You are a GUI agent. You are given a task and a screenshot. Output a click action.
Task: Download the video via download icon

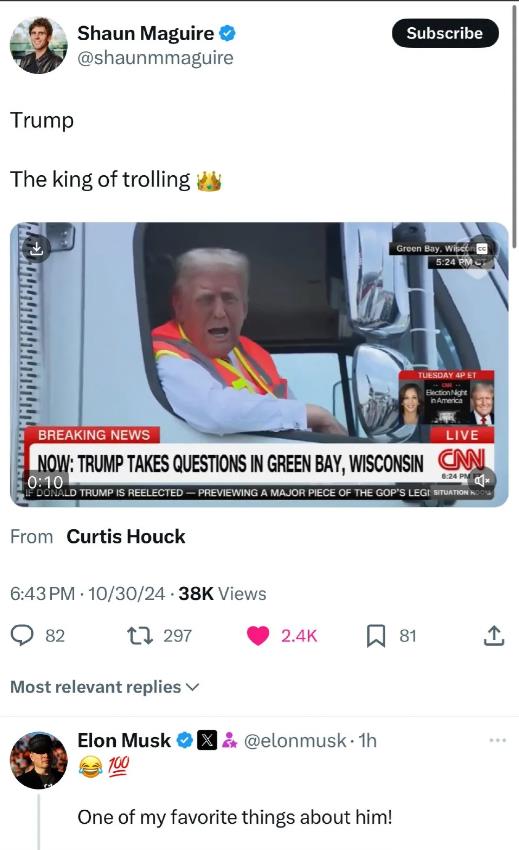coord(36,249)
